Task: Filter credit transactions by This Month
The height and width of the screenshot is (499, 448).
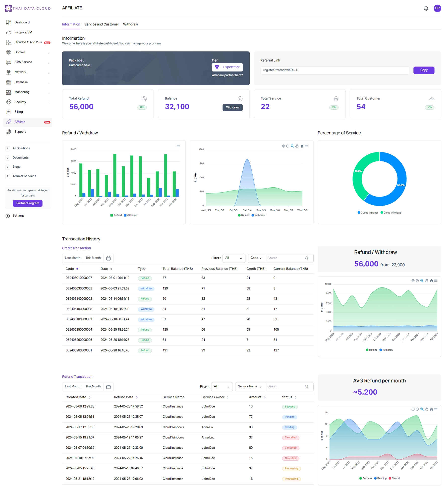Action: [93, 258]
